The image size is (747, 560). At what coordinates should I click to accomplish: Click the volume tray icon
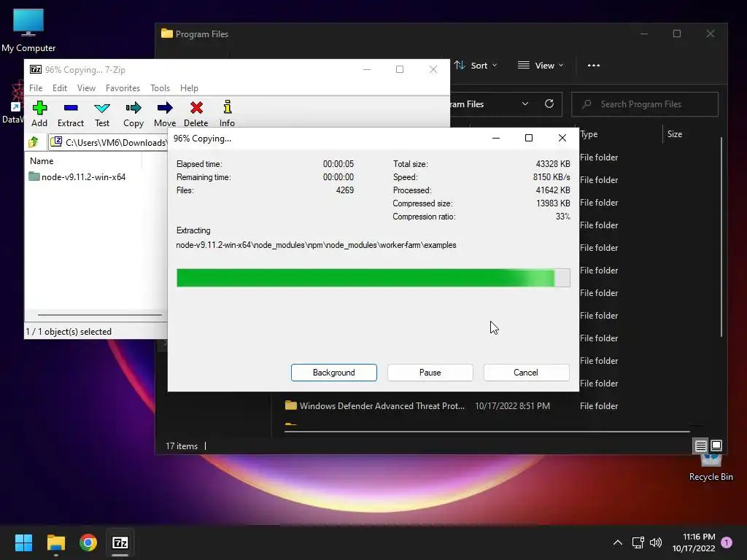coord(656,542)
